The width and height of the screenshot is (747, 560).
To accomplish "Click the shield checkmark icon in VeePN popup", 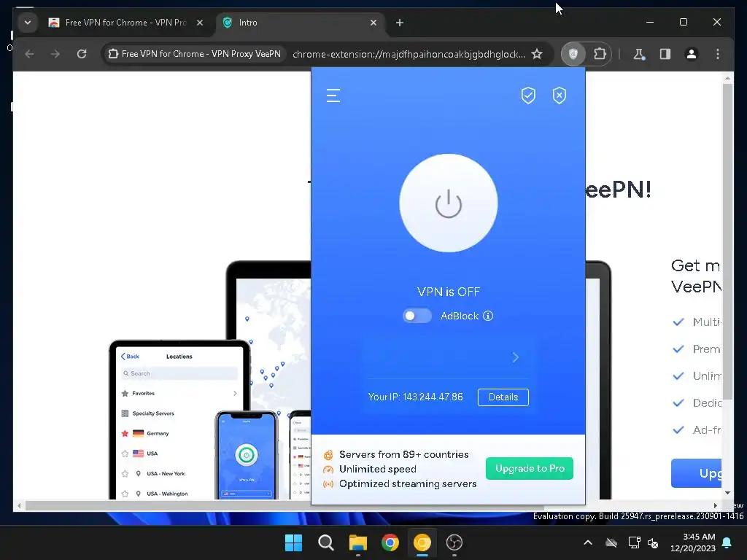I will pyautogui.click(x=528, y=96).
